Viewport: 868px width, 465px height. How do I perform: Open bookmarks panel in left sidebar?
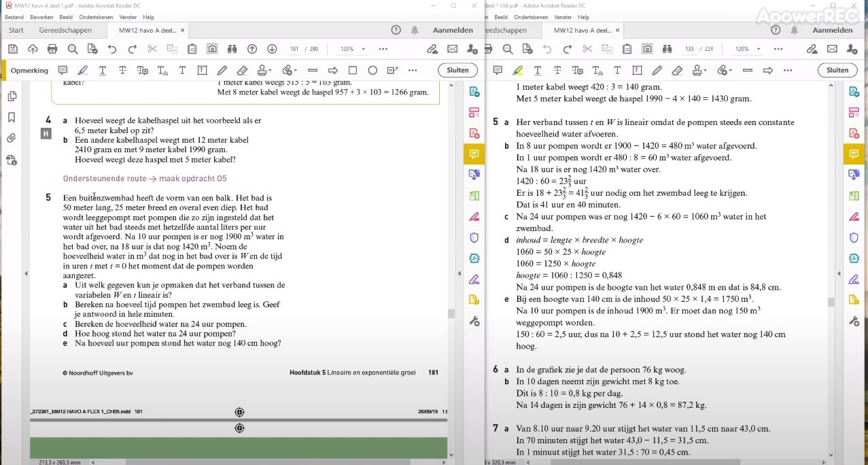coord(12,117)
